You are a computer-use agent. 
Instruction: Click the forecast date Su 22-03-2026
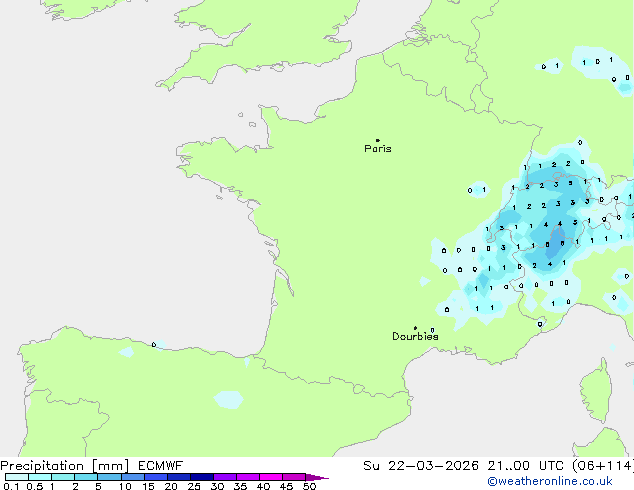tap(421, 466)
